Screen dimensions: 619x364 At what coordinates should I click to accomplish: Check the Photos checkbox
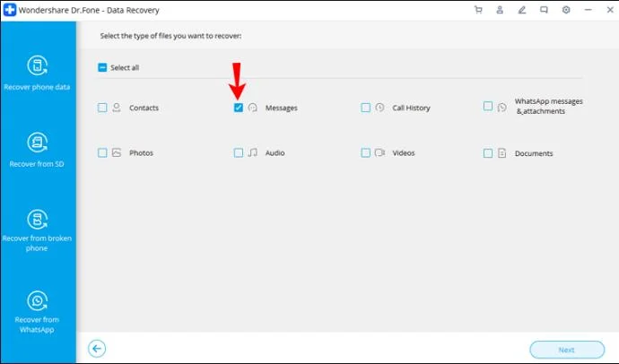coord(102,152)
